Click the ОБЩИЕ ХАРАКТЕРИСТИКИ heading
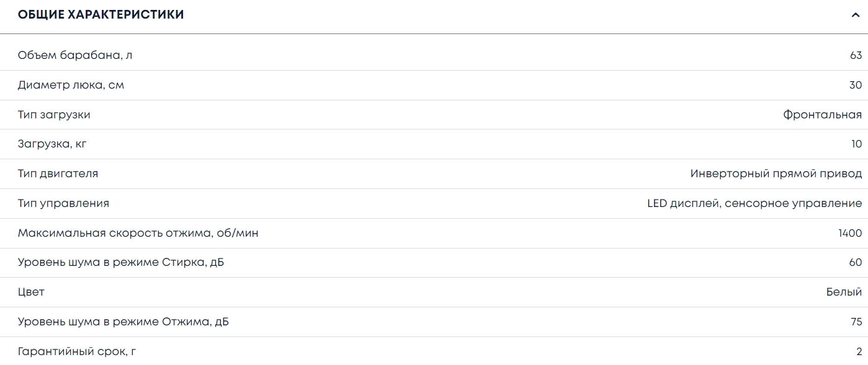The height and width of the screenshot is (365, 868). [x=101, y=15]
